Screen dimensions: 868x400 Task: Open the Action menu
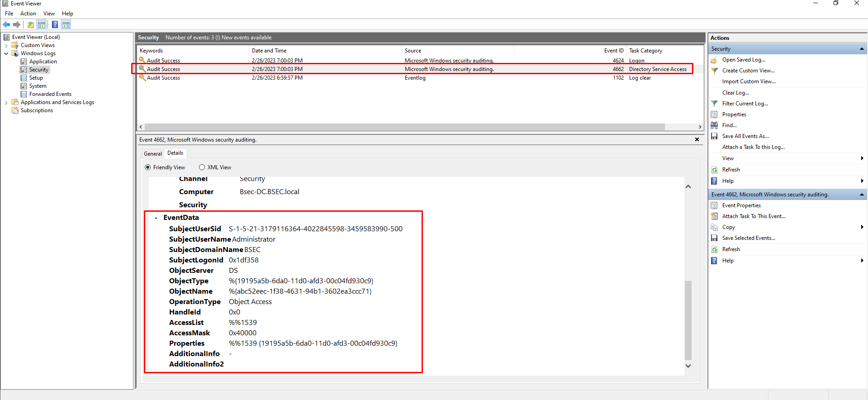(28, 14)
